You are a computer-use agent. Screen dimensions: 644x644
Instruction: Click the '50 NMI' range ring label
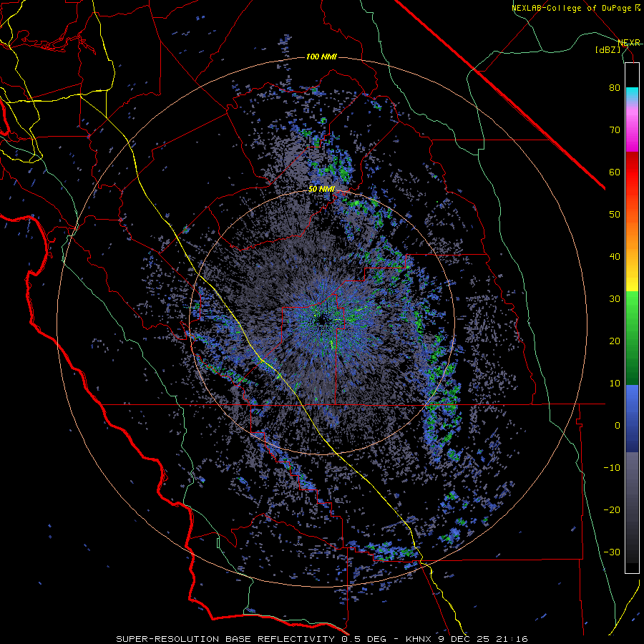point(321,190)
